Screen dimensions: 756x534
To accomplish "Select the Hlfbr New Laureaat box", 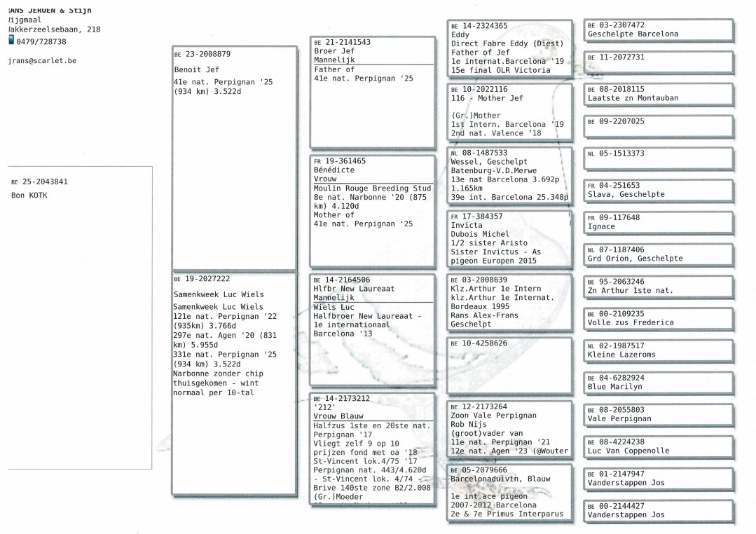I will 372,329.
